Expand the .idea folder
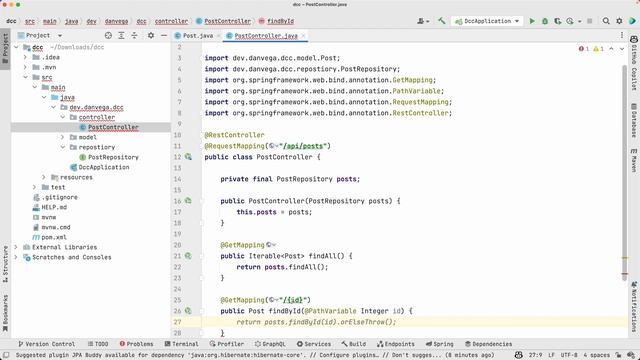Viewport: 640px width, 360px height. tap(25, 57)
